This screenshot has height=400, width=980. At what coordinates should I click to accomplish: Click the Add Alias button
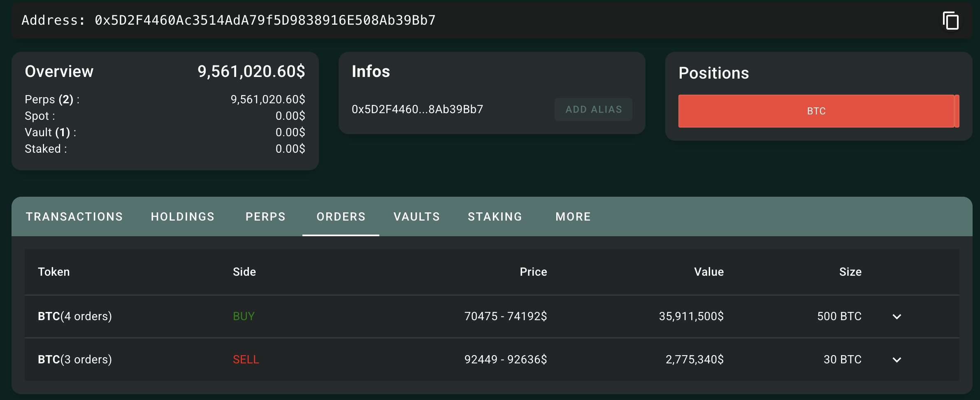pyautogui.click(x=593, y=109)
